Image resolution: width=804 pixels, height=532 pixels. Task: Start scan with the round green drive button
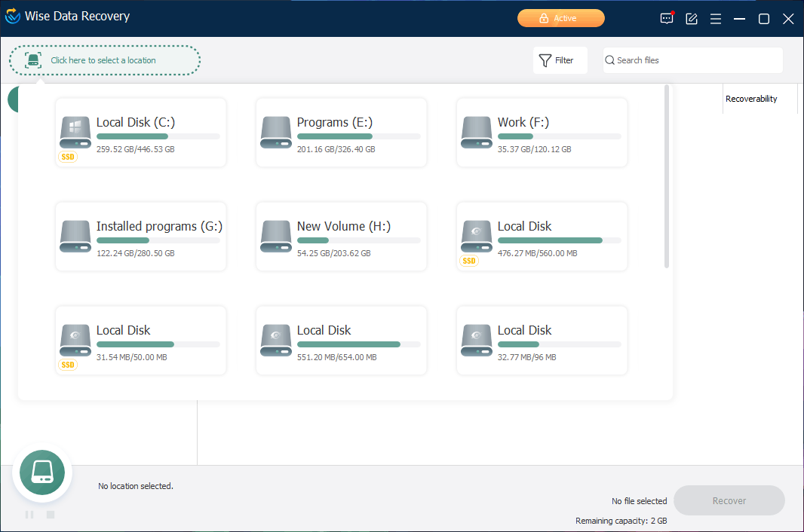(x=42, y=472)
